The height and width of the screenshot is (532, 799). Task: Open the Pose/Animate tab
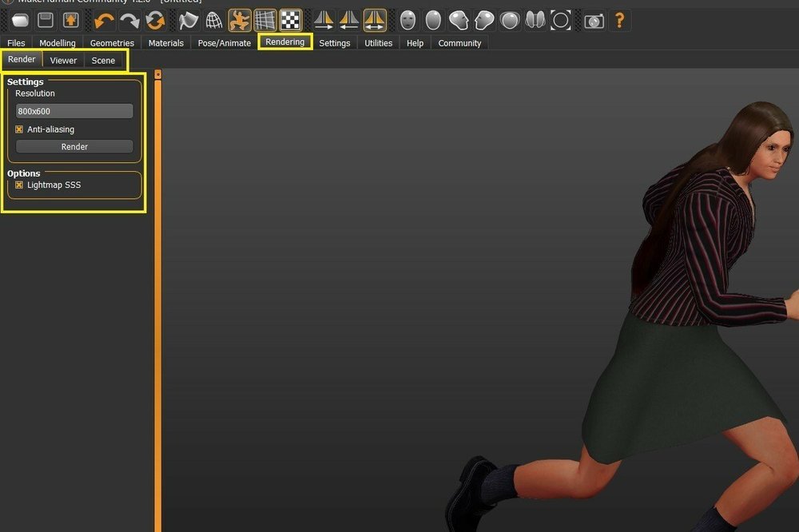tap(224, 43)
